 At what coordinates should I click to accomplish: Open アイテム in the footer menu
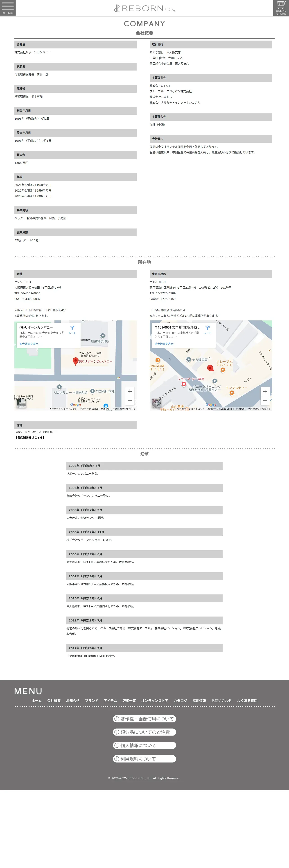point(110,701)
